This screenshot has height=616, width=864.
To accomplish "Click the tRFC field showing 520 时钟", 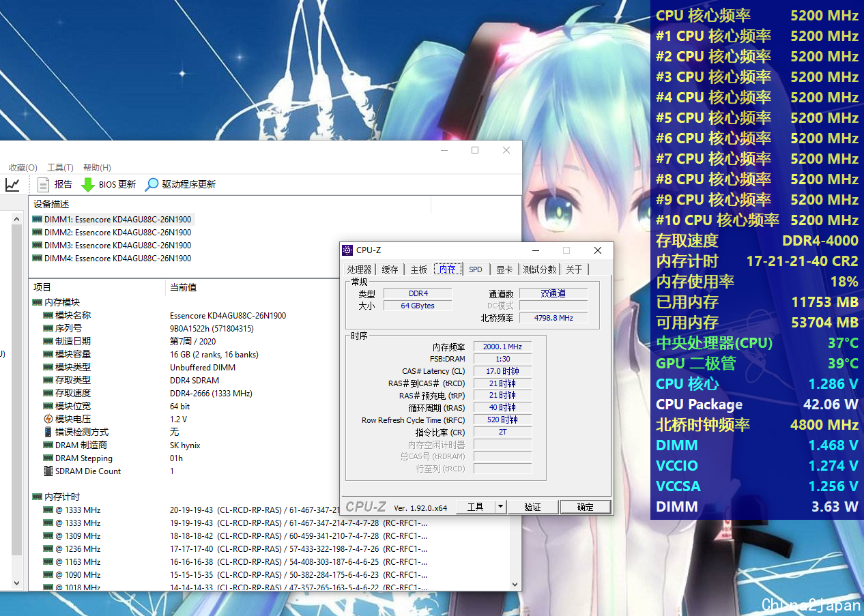I will (502, 420).
